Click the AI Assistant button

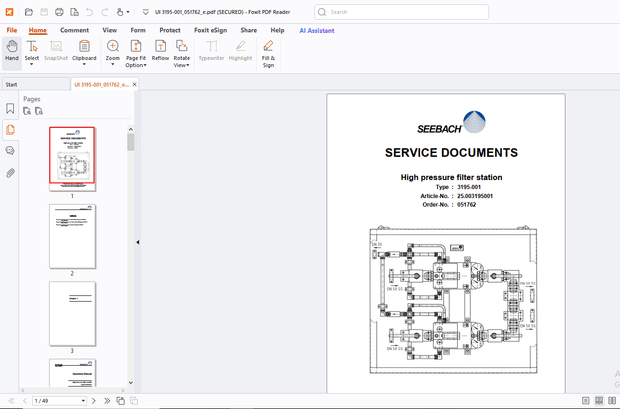317,30
